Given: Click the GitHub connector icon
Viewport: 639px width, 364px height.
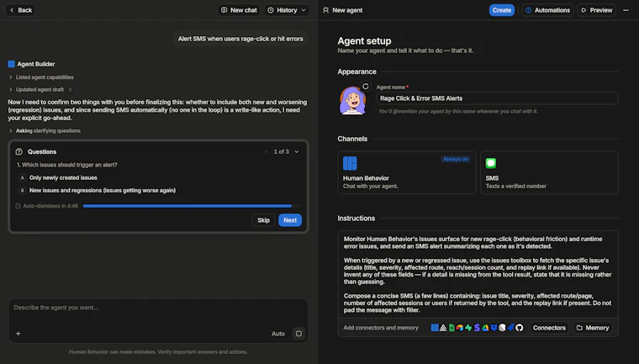Looking at the screenshot, I should [x=520, y=328].
